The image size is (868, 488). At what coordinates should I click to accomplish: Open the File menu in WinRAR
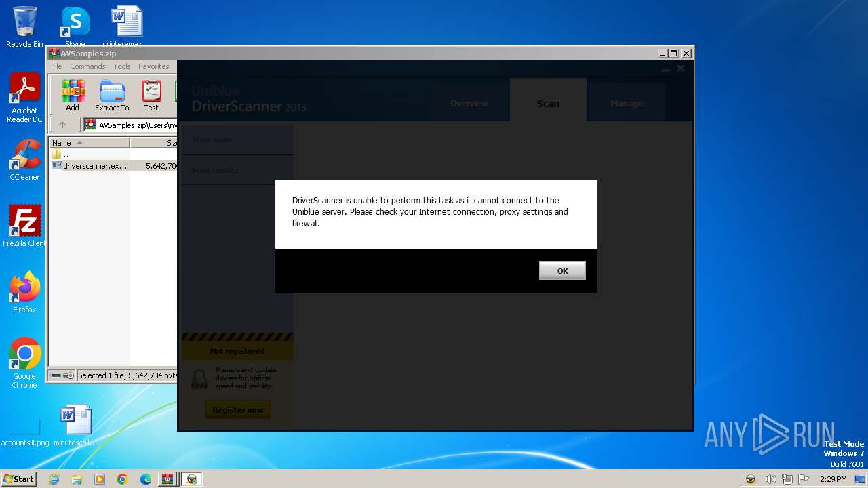pos(56,66)
